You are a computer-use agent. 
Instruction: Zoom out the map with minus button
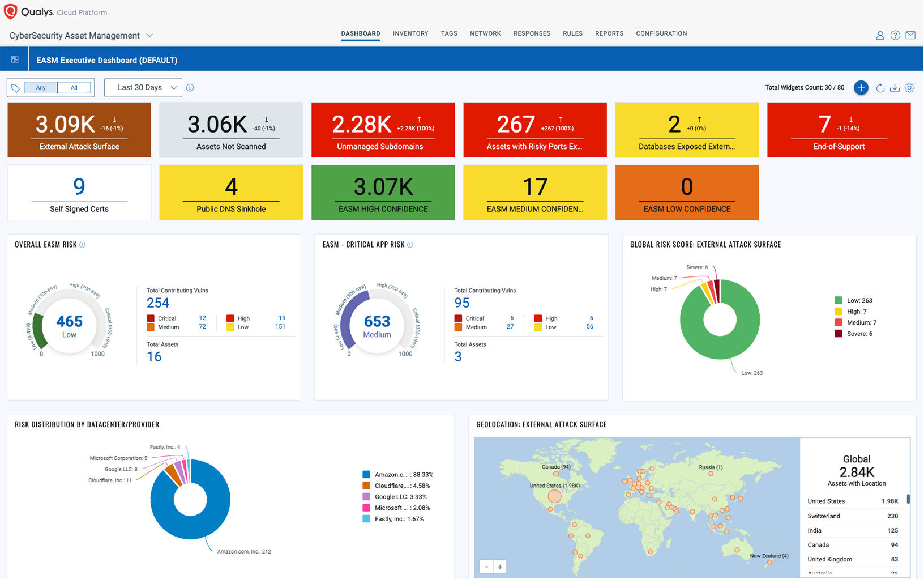click(x=486, y=567)
